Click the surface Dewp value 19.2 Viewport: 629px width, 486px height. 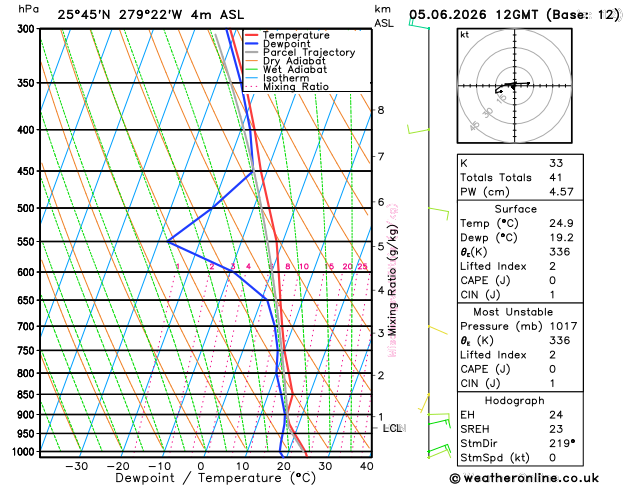[561, 238]
